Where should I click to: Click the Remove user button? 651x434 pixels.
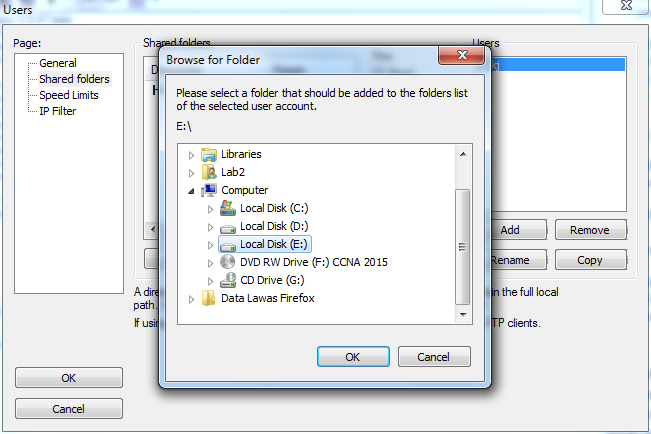coord(590,230)
